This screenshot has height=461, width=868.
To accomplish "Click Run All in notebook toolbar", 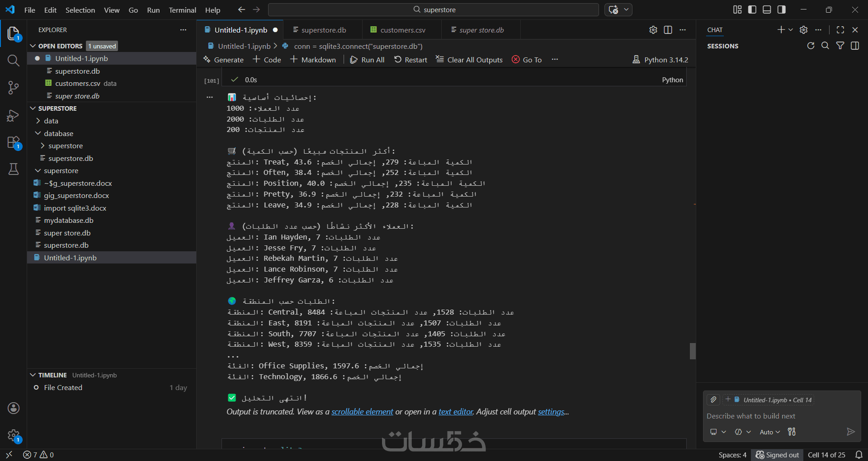I will 367,60.
